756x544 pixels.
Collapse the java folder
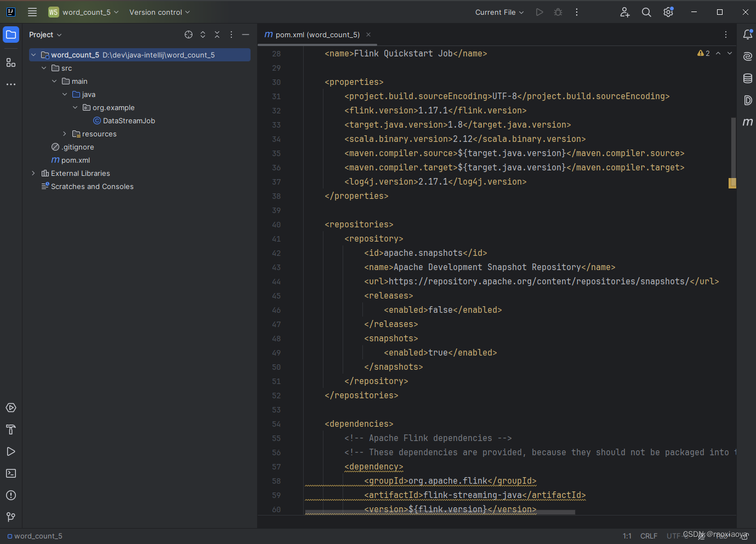[x=65, y=94]
